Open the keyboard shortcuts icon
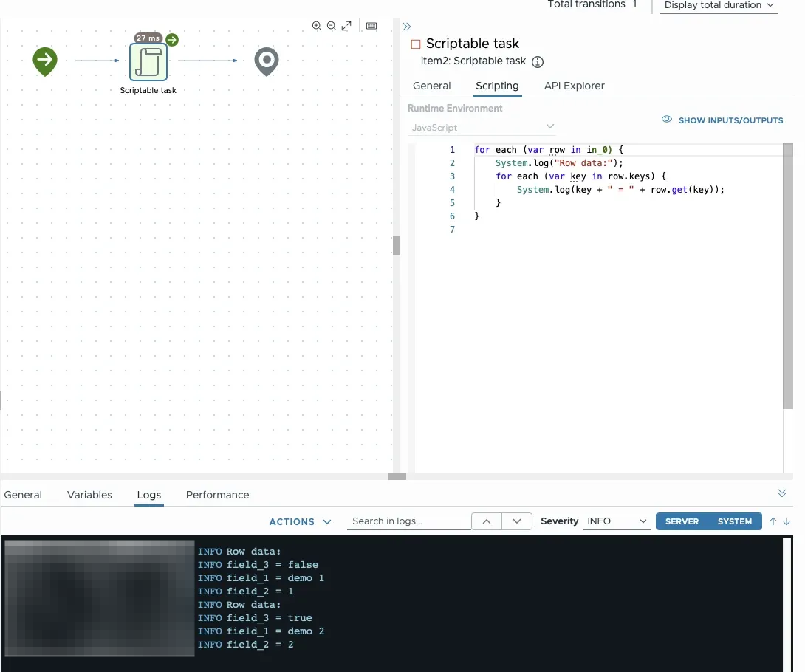This screenshot has height=672, width=805. (x=371, y=26)
